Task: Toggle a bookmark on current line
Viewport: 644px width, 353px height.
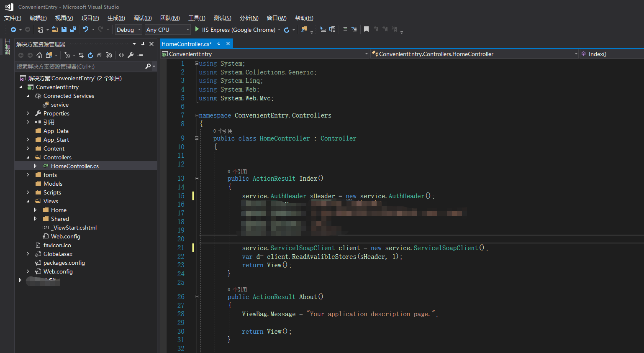Action: (x=366, y=30)
